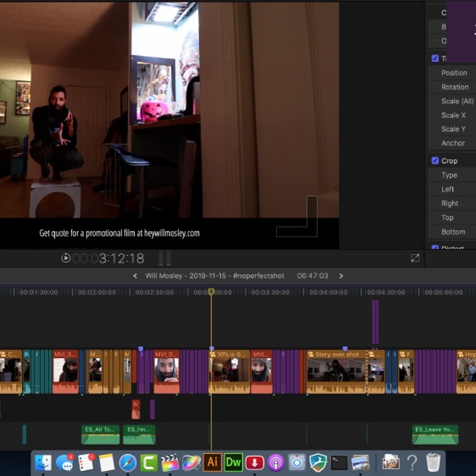The image size is (476, 476).
Task: Go forward in timeline history arrow
Action: point(341,276)
